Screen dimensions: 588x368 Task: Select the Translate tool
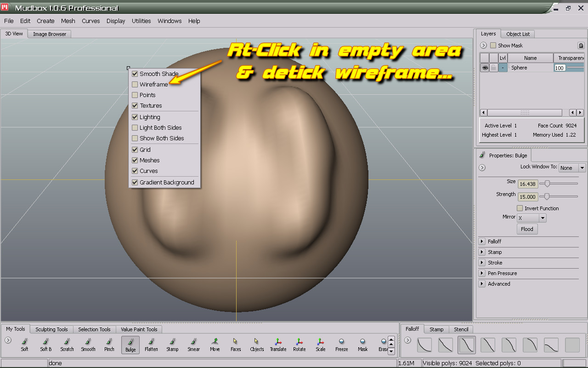point(278,345)
